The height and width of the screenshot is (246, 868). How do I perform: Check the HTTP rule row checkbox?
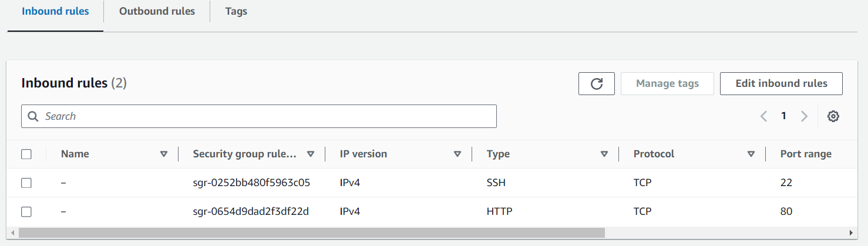point(26,212)
